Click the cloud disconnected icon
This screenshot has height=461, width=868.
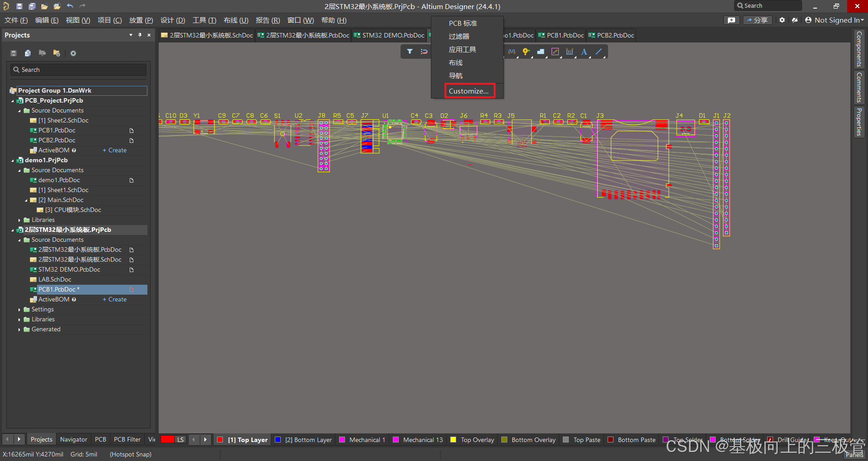(x=795, y=20)
